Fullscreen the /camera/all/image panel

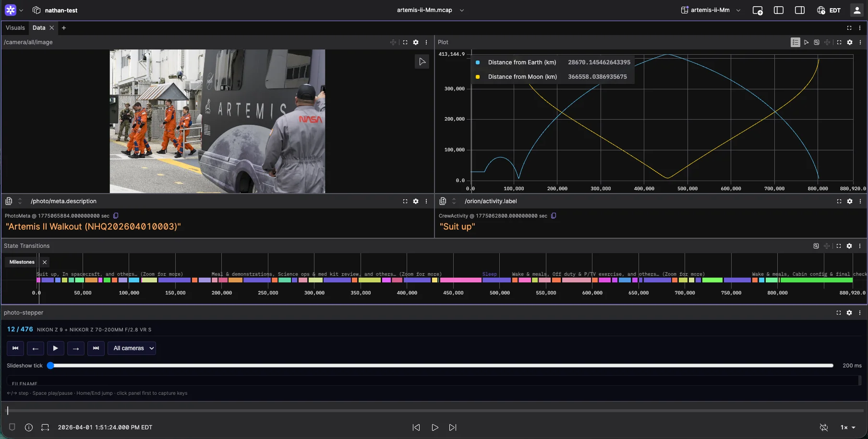[x=405, y=42]
